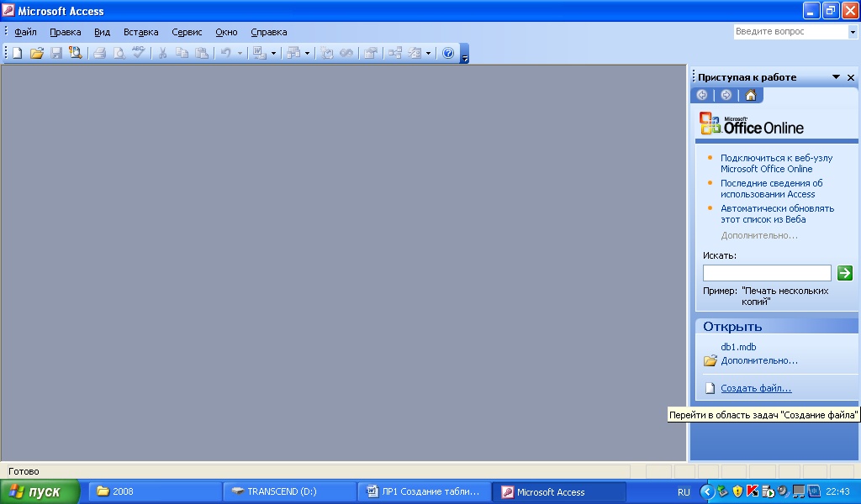Switch to TRANSCEND (D:) taskbar button
The height and width of the screenshot is (504, 861).
289,491
